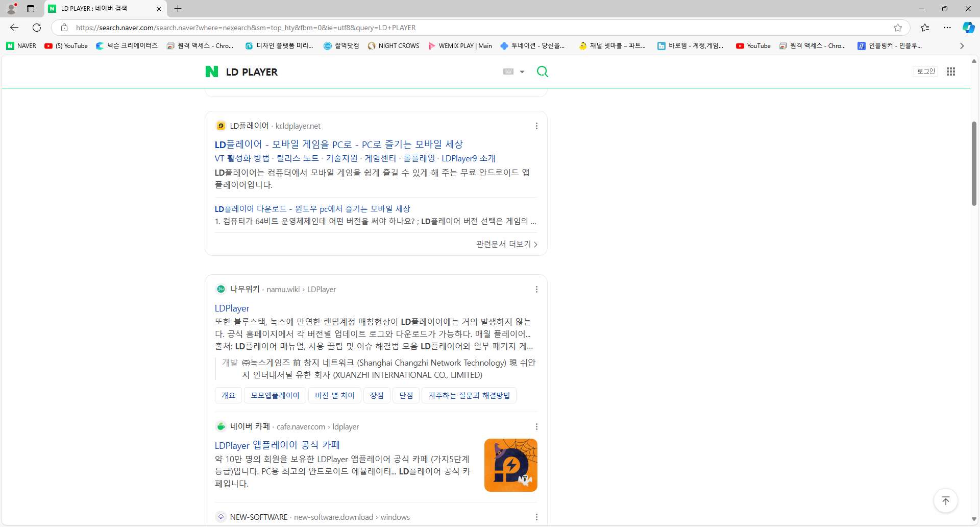Viewport: 980px width, 527px height.
Task: Click the LDPlayer cafe Halloween thumbnail
Action: pyautogui.click(x=511, y=465)
